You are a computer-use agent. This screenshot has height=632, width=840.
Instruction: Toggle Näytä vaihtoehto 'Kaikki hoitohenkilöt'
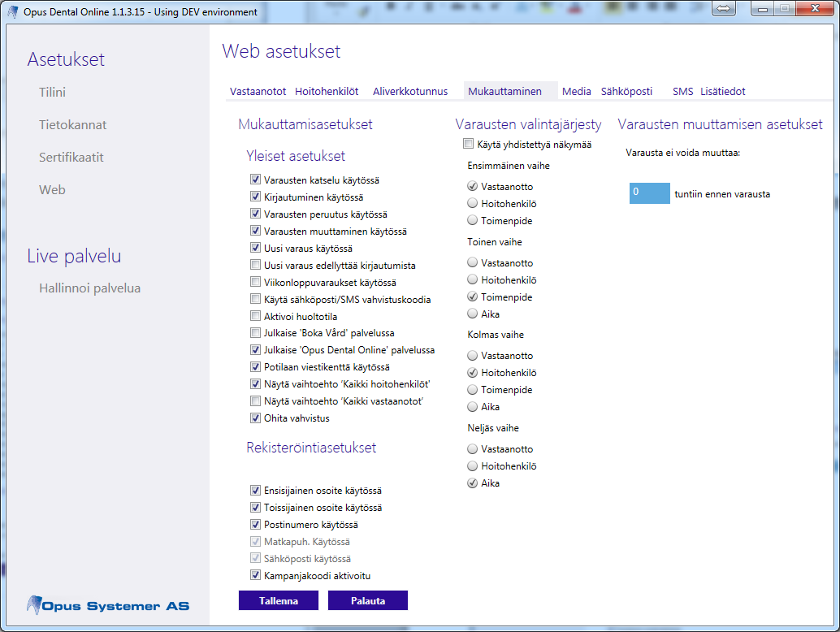coord(256,384)
